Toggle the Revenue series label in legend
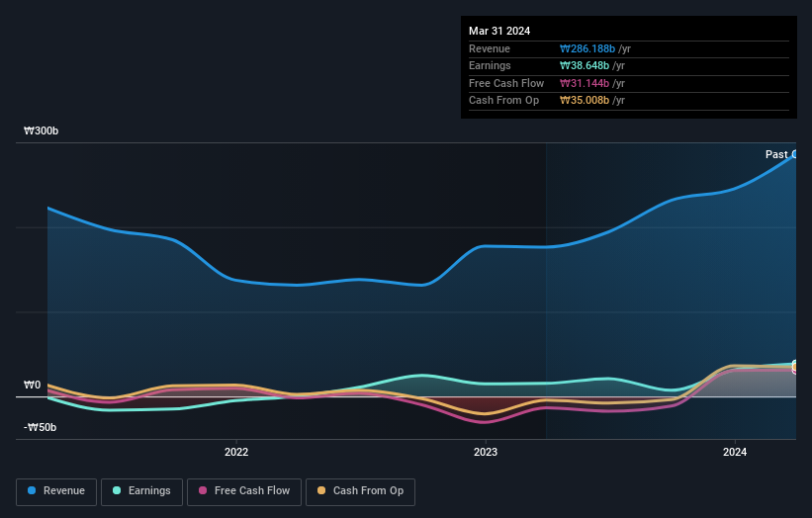The height and width of the screenshot is (518, 812). point(63,491)
